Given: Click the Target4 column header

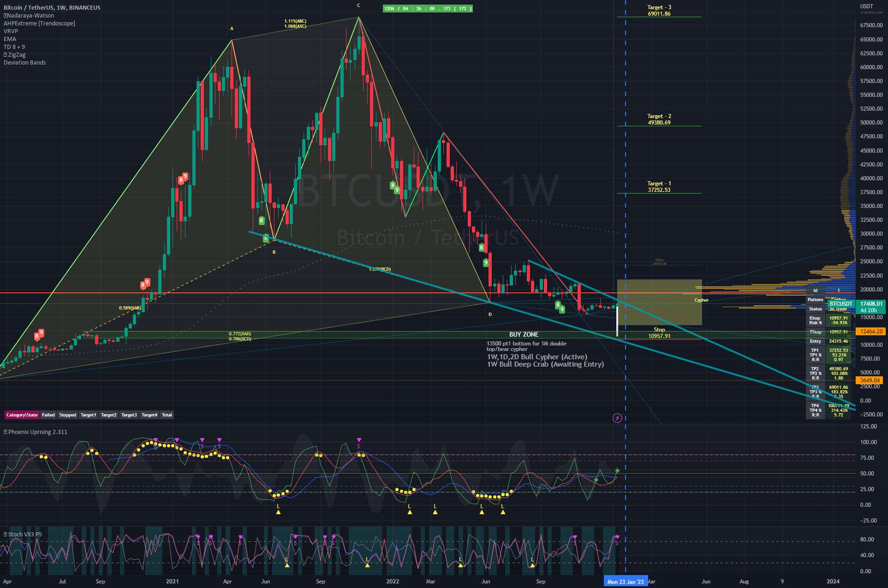Looking at the screenshot, I should point(149,415).
